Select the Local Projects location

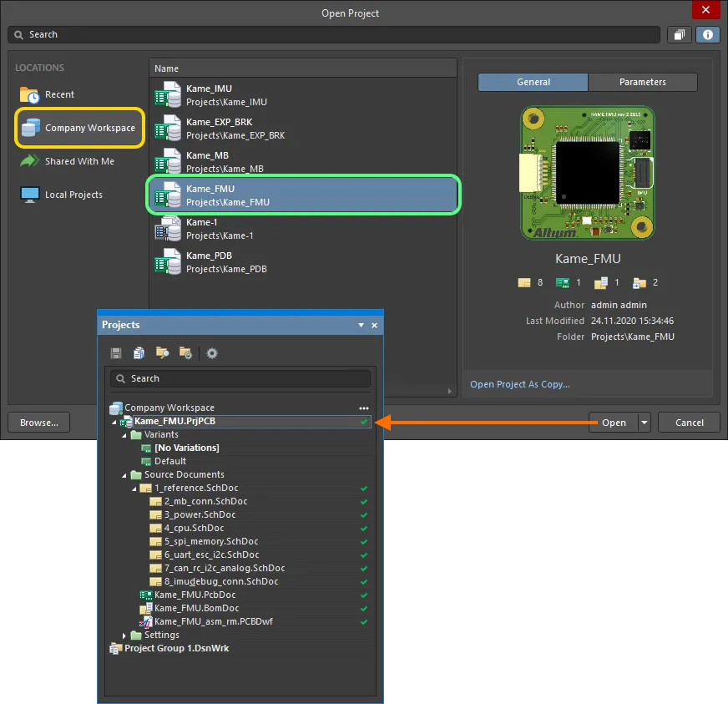[x=61, y=195]
